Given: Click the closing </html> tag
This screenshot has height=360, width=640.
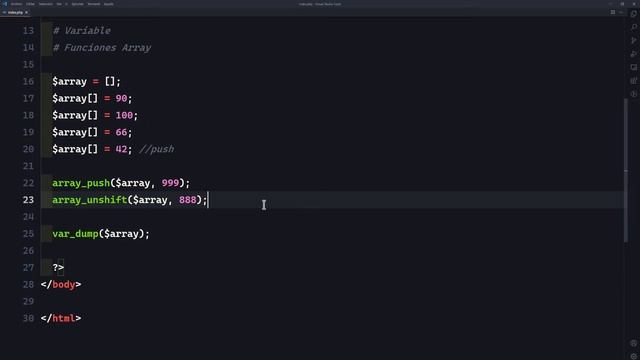Looking at the screenshot, I should [61, 318].
